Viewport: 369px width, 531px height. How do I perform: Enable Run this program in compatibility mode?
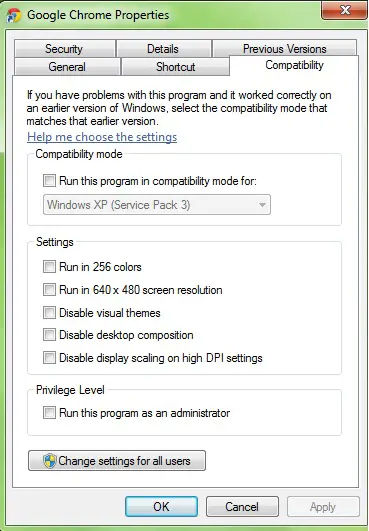[x=49, y=180]
